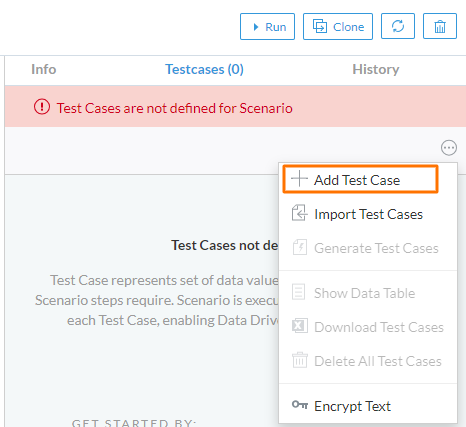Image resolution: width=466 pixels, height=427 pixels.
Task: Switch to the Info tab
Action: pos(44,69)
